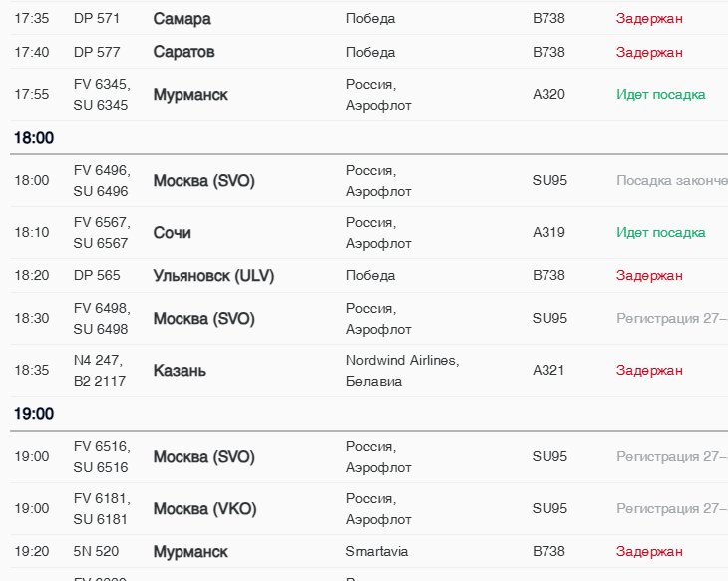
Task: Click 'Задержан' status for Казань flight
Action: tap(649, 371)
